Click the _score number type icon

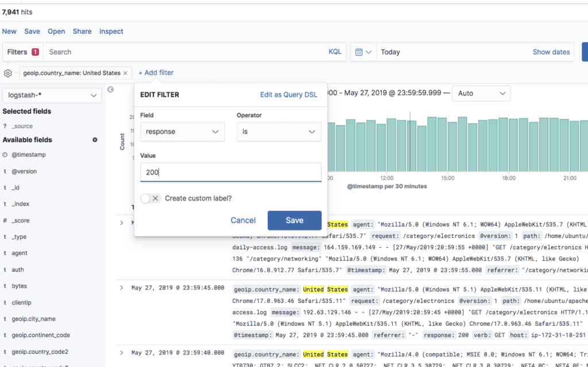(5, 221)
